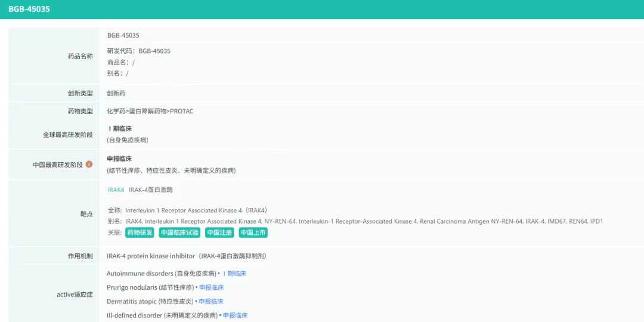
Task: Click 申报临床 link next to Prurigo nodularis
Action: coord(211,287)
